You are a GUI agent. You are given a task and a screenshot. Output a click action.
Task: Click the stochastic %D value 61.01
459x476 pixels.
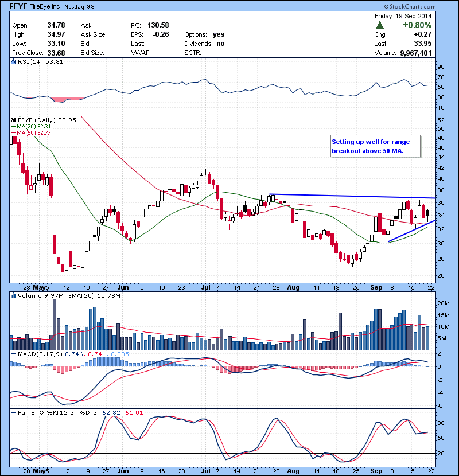point(134,412)
